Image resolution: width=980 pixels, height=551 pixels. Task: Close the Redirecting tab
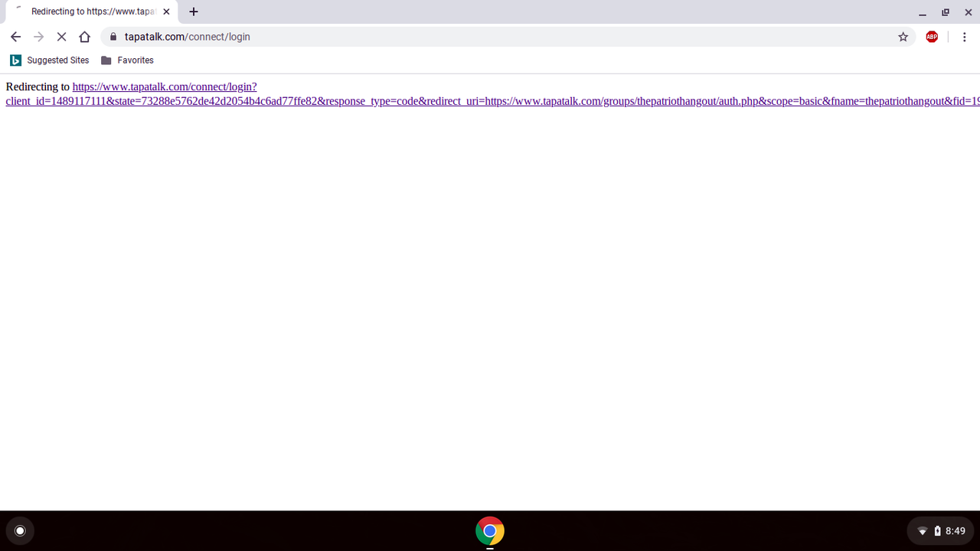(x=166, y=11)
